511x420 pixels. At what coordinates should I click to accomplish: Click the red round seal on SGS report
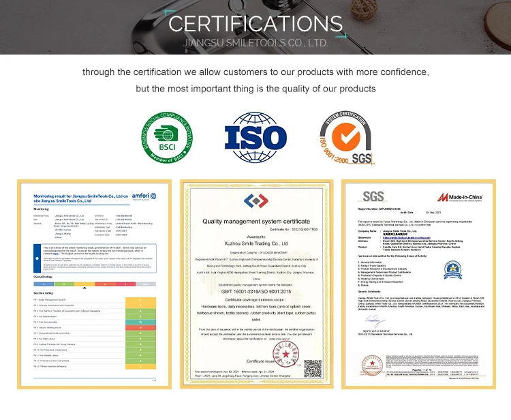(371, 365)
